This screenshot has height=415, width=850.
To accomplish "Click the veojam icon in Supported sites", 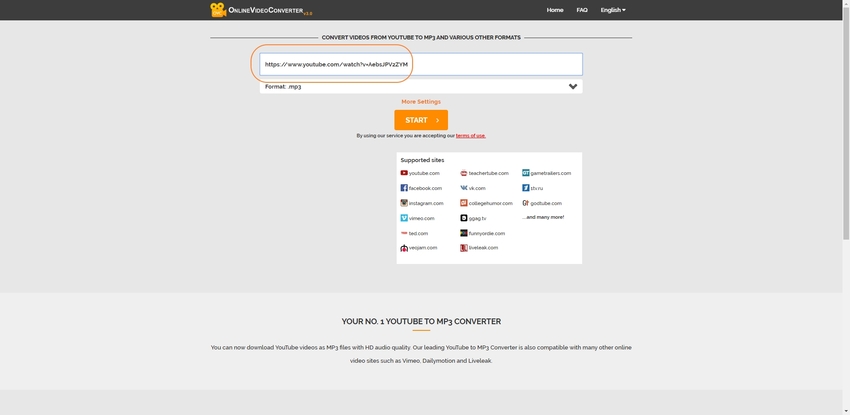I will pos(404,248).
